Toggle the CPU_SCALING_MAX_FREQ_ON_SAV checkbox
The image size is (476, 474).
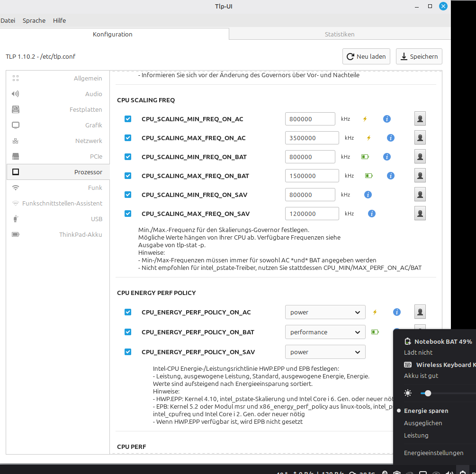pos(128,214)
